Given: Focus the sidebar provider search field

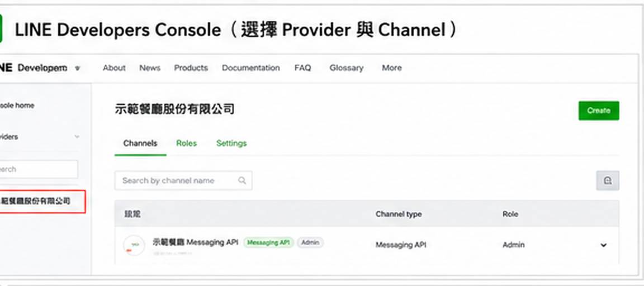Looking at the screenshot, I should (x=38, y=169).
